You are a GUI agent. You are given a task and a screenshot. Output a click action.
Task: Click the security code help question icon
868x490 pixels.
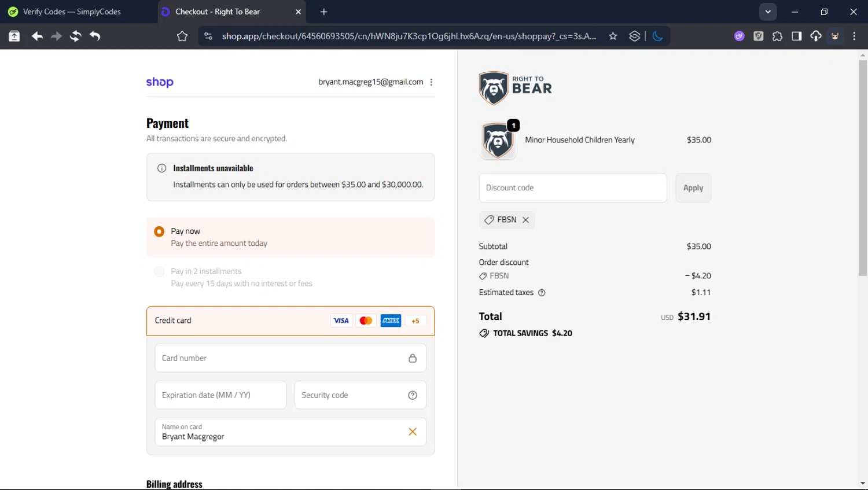coord(413,395)
